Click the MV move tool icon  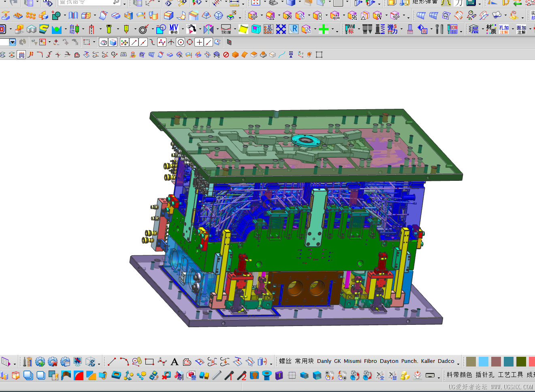[174, 29]
